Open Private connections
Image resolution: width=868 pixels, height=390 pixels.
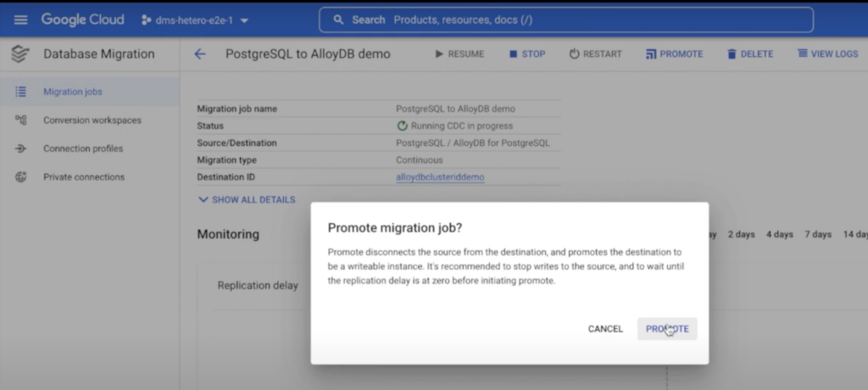(x=84, y=177)
